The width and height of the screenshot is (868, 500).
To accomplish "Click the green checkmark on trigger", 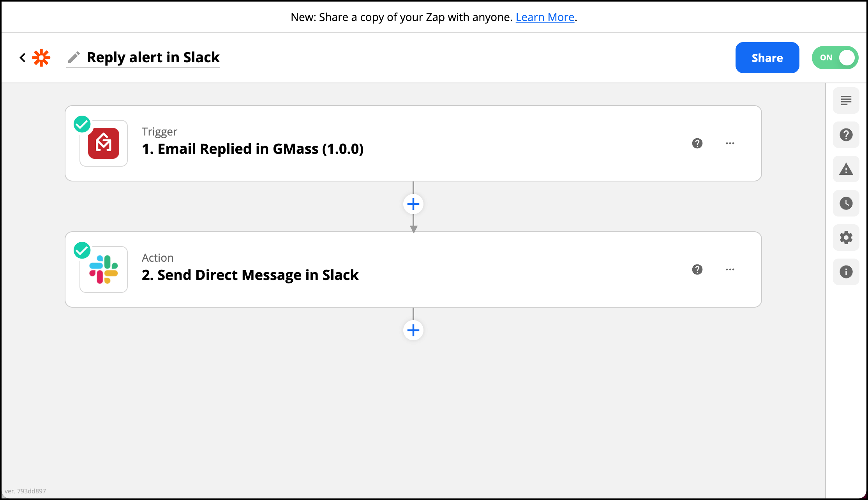I will (82, 123).
